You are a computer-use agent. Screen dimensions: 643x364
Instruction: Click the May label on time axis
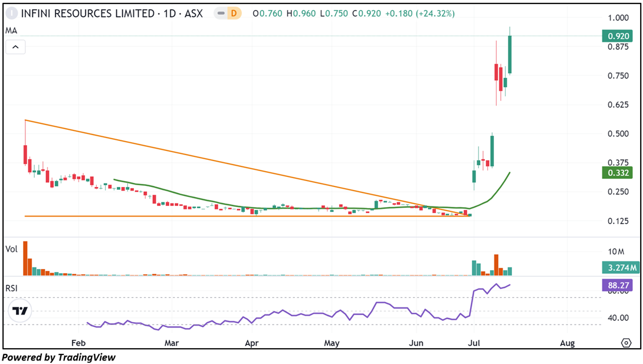[332, 343]
